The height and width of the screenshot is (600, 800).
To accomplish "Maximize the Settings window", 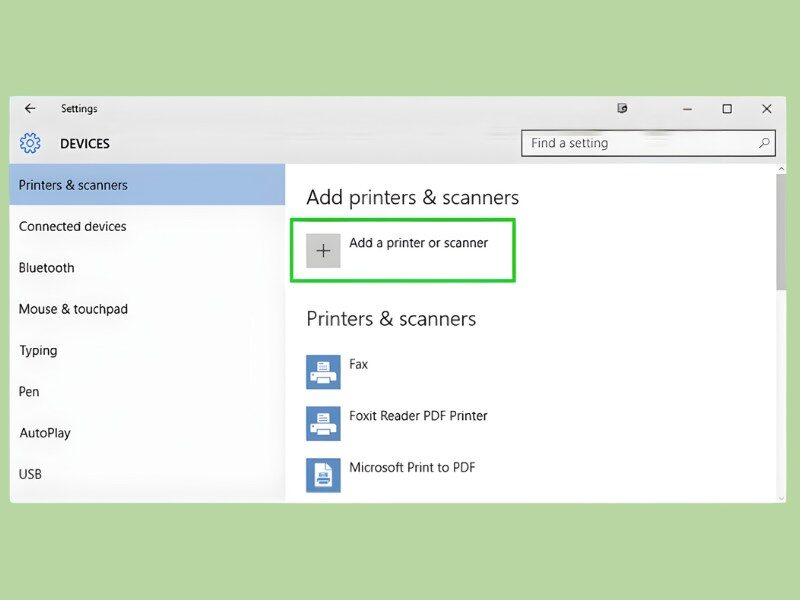I will pos(727,109).
